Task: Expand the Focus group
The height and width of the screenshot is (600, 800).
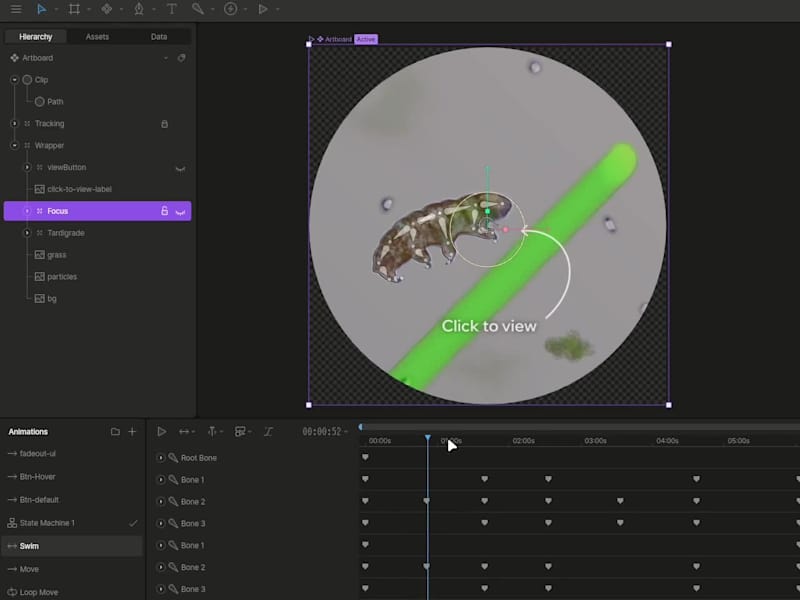Action: [x=27, y=211]
